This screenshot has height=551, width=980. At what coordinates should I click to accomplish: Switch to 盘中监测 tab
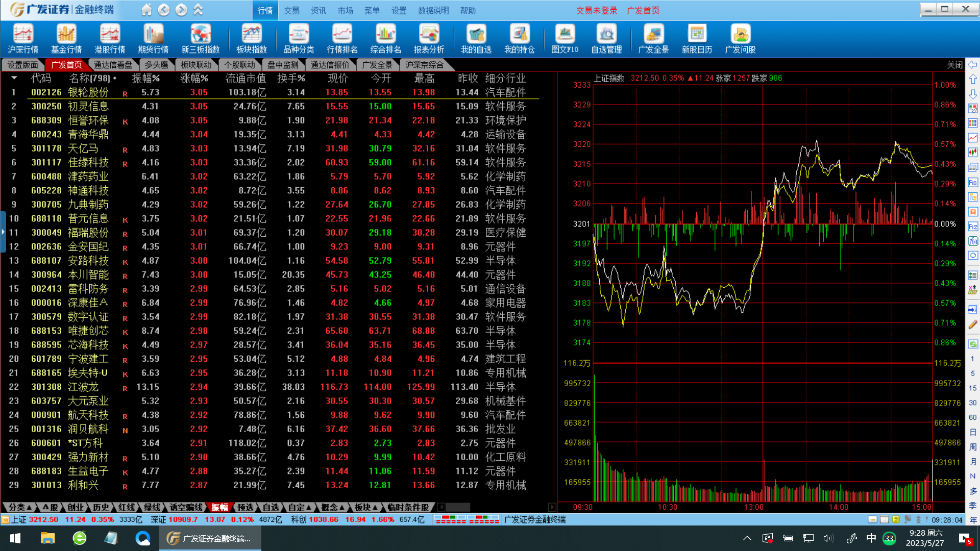(x=283, y=65)
